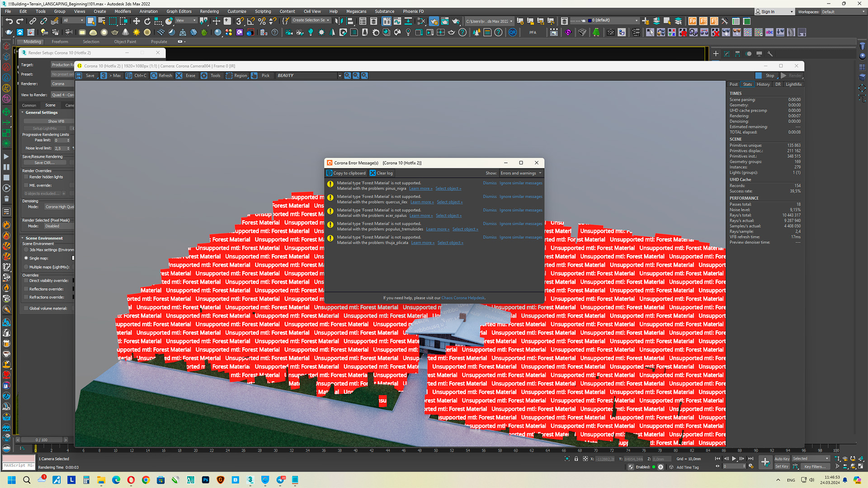Click the Teapot render icon
This screenshot has width=868, height=488.
pyautogui.click(x=456, y=21)
